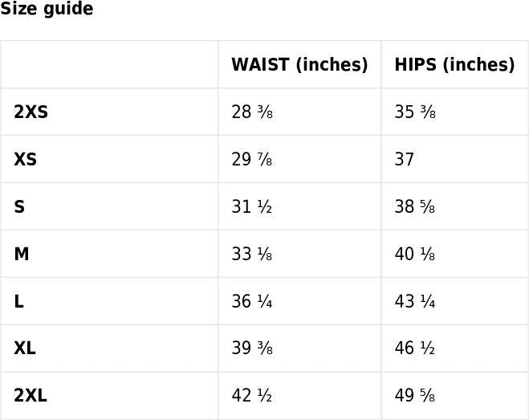Screen dimensions: 529x420
Task: Click the 29 ⅞ waist measurement
Action: point(252,160)
